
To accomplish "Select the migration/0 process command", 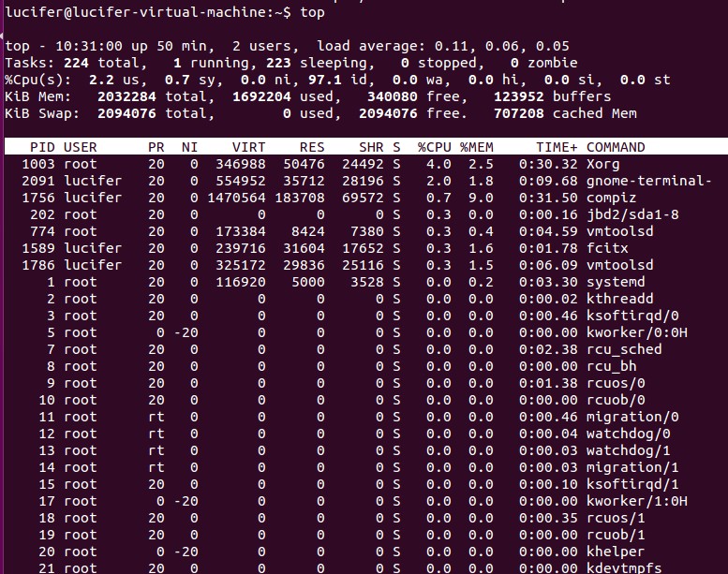I will (x=632, y=418).
